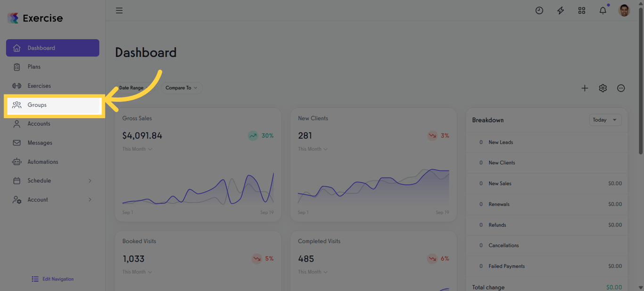Viewport: 644px width, 291px height.
Task: Toggle the sidebar with the hamburger menu
Action: 119,10
